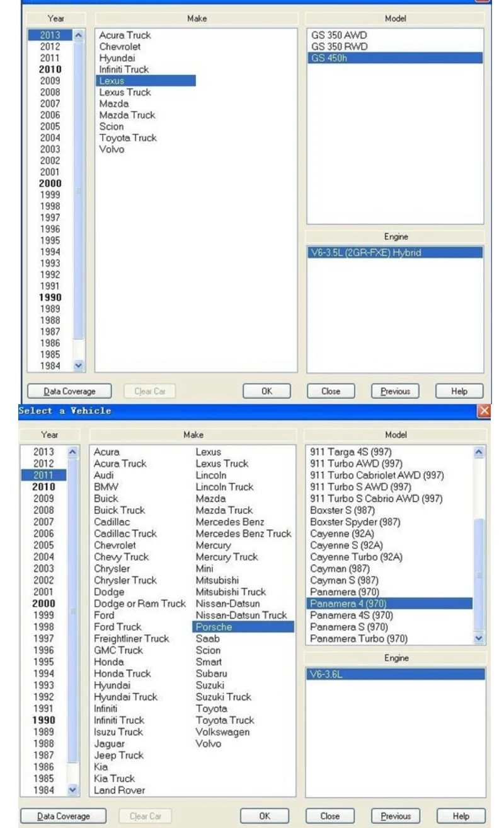Select year 2000 in the Lexus GS dialog
The width and height of the screenshot is (504, 828).
tap(50, 184)
